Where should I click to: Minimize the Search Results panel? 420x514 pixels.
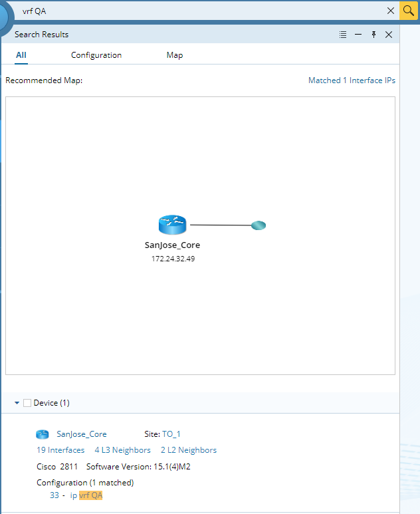358,35
